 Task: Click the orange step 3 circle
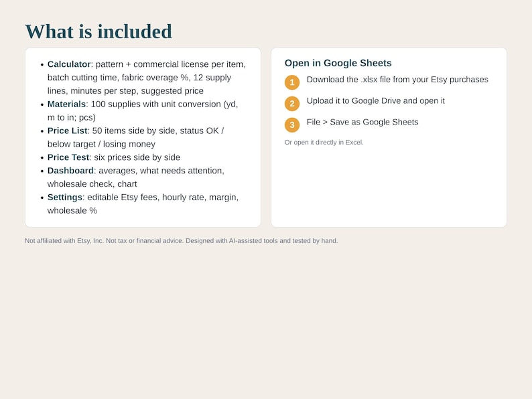pyautogui.click(x=291, y=125)
